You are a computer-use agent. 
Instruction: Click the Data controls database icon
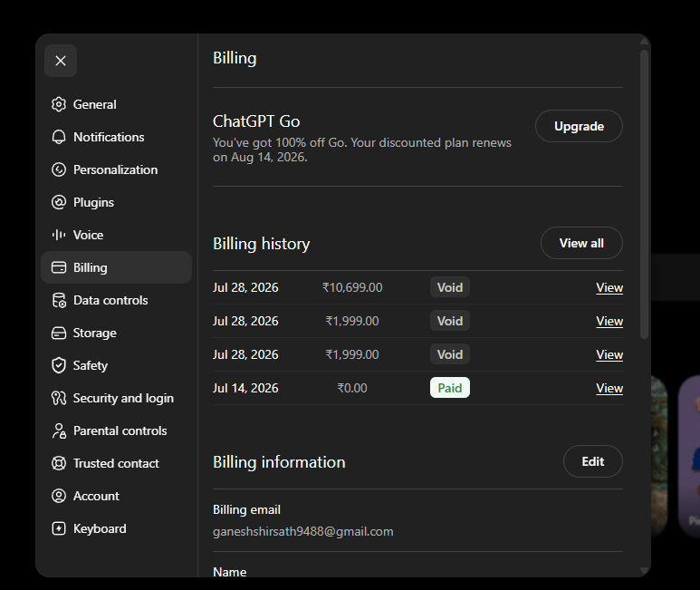[x=59, y=300]
